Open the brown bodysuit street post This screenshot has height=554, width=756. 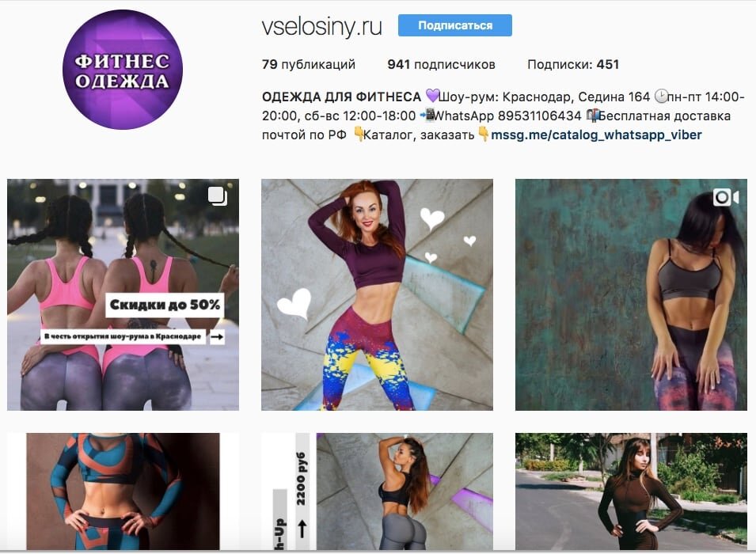pos(631,491)
